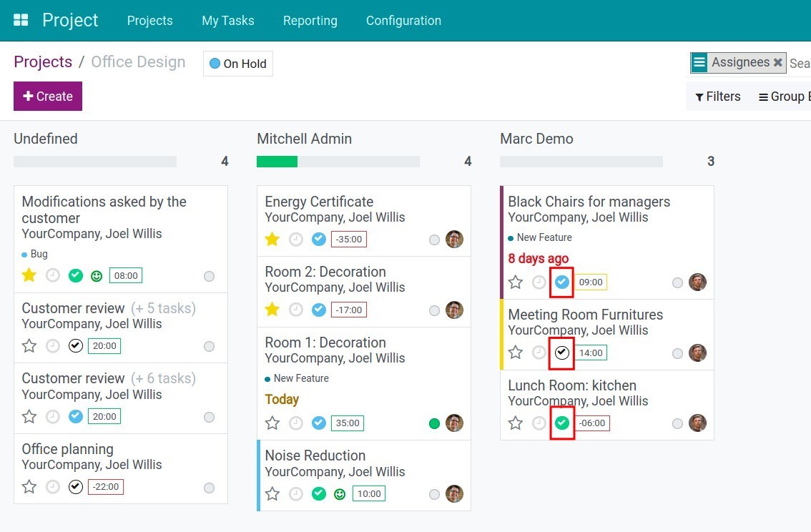The image size is (811, 532).
Task: Click smiley rating icon on Noise Reduction
Action: [340, 494]
